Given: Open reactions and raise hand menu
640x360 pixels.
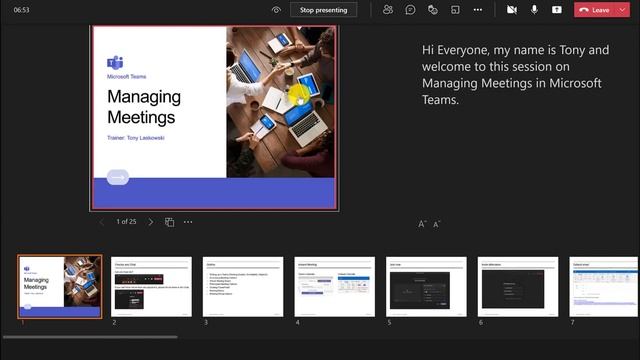Looking at the screenshot, I should point(433,10).
